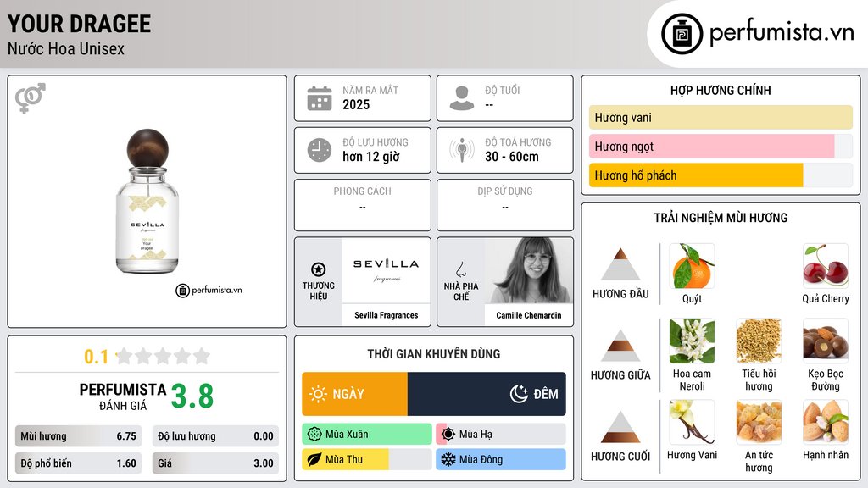Click the person icon beside Độ tuổi
The width and height of the screenshot is (868, 488).
pos(462,98)
